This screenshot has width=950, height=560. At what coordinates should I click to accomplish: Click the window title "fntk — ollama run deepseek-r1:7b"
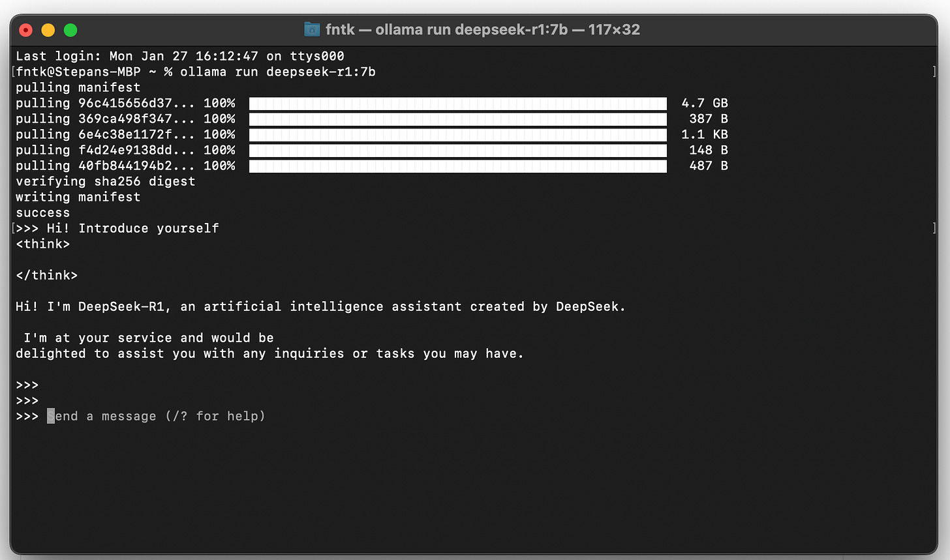(447, 29)
